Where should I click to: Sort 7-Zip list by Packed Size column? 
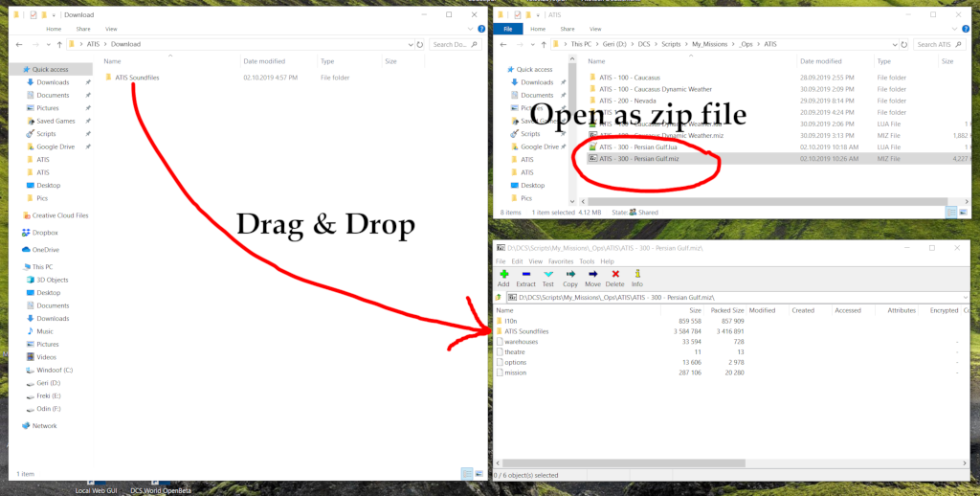[727, 310]
